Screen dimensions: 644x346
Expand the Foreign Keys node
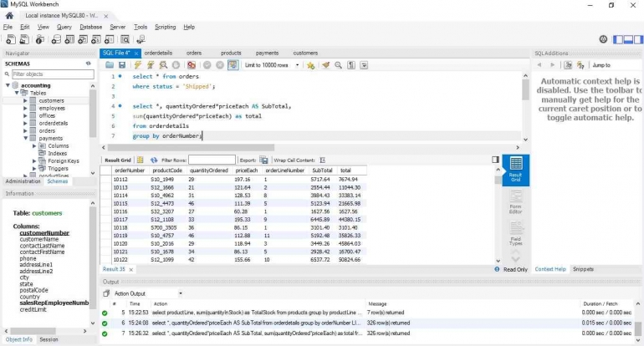[34, 161]
